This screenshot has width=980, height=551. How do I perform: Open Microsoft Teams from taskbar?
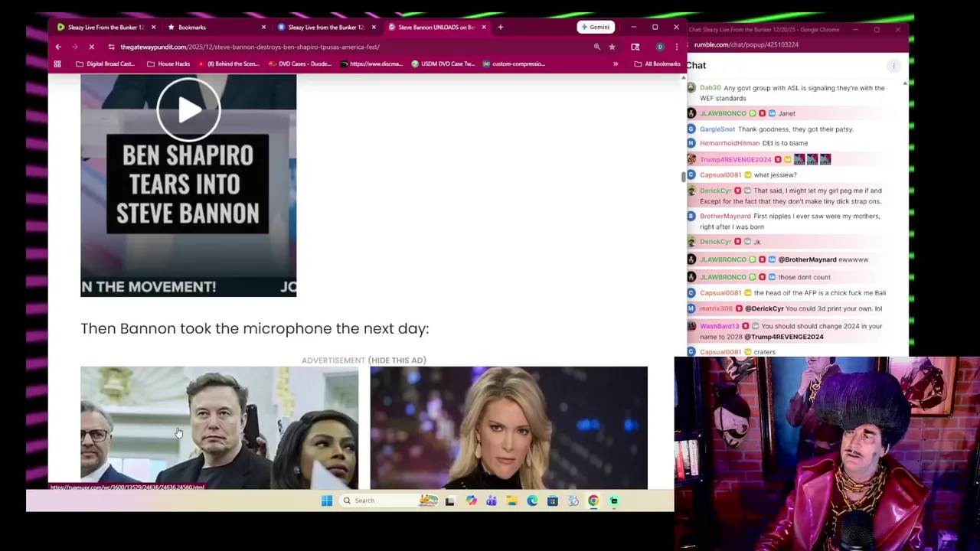pos(491,500)
